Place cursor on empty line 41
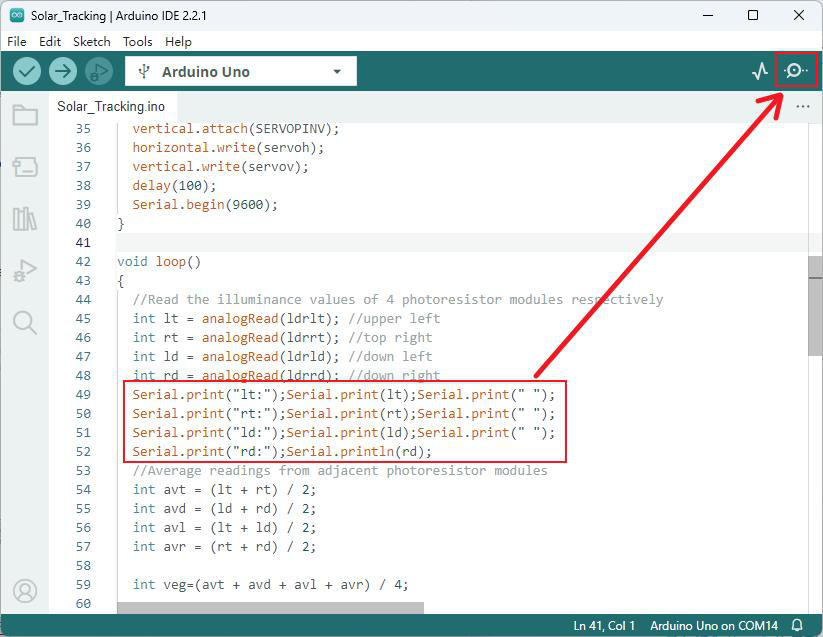Viewport: 823px width, 637px height. [x=462, y=242]
